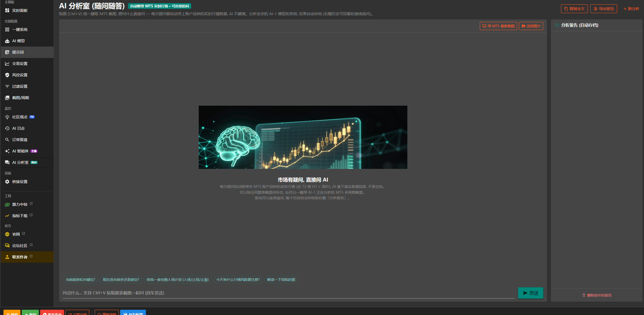
Task: Focus the question input field
Action: coord(288,293)
